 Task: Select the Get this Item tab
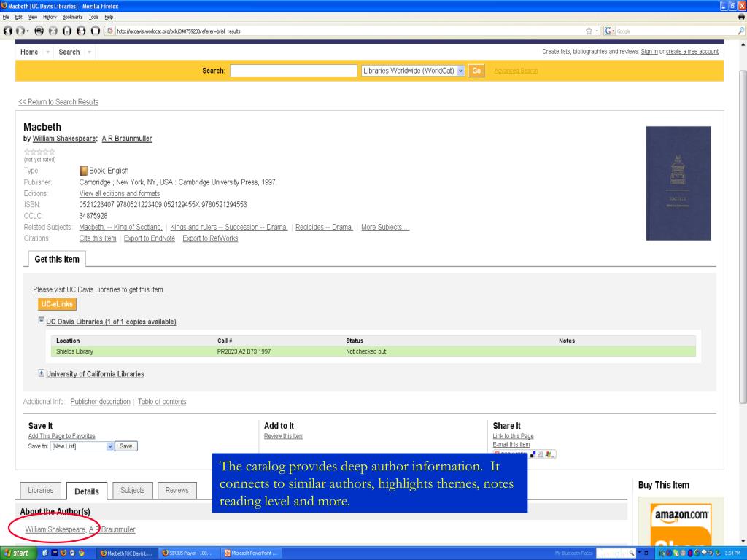[57, 259]
